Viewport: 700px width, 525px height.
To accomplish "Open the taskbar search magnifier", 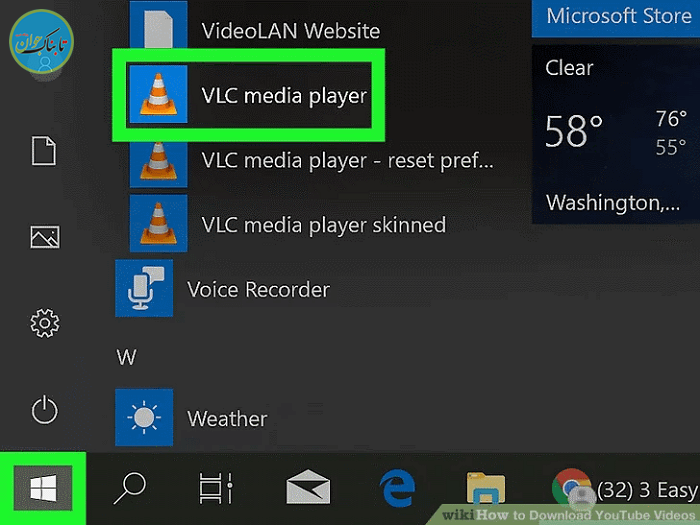I will point(129,488).
